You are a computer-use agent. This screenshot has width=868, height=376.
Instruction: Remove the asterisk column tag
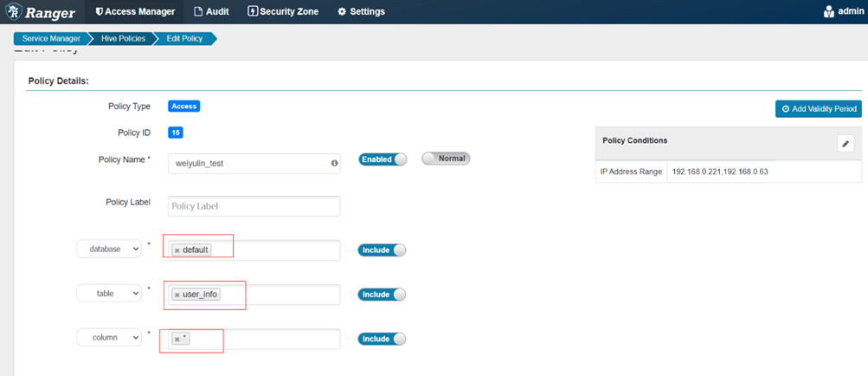point(177,340)
